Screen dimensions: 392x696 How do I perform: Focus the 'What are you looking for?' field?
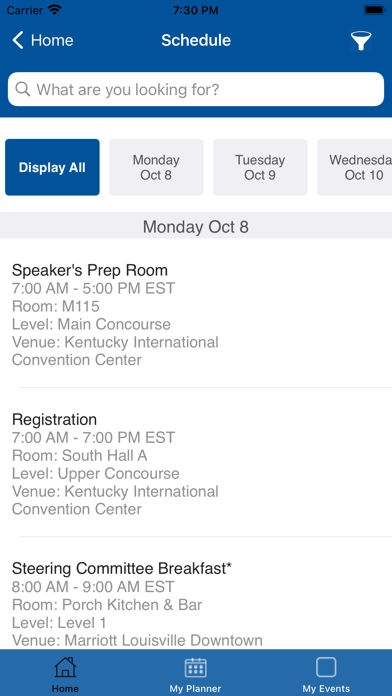(196, 89)
